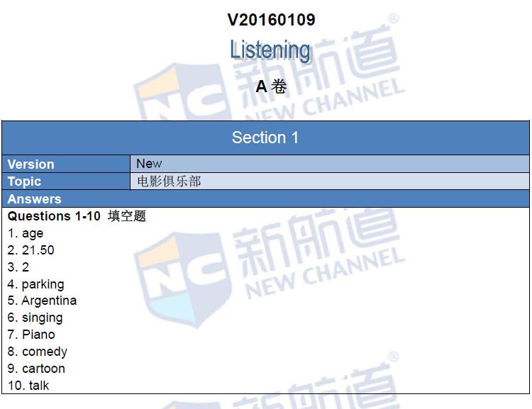Click the Version row label
The width and height of the screenshot is (532, 409).
(31, 164)
